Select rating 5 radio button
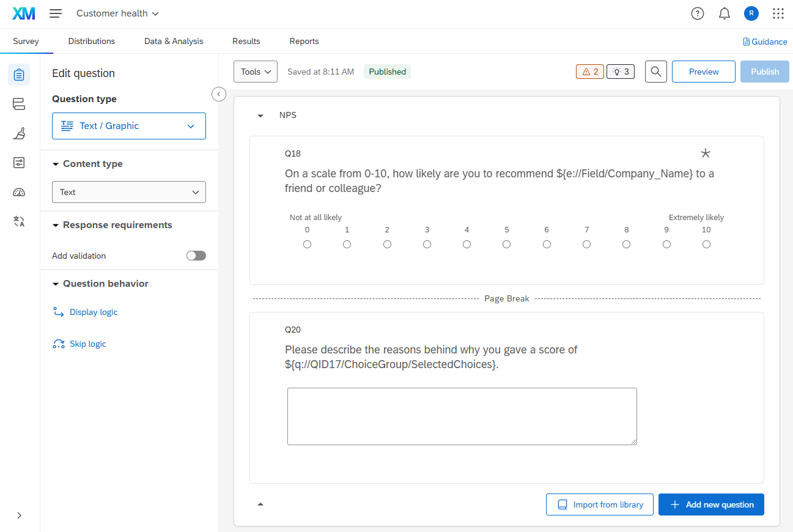The height and width of the screenshot is (532, 793). click(x=507, y=245)
